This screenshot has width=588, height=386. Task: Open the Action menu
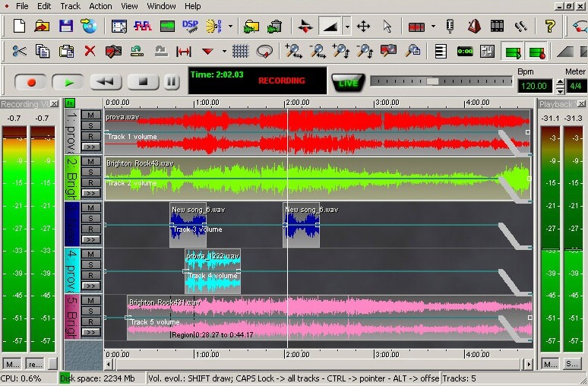(x=100, y=6)
